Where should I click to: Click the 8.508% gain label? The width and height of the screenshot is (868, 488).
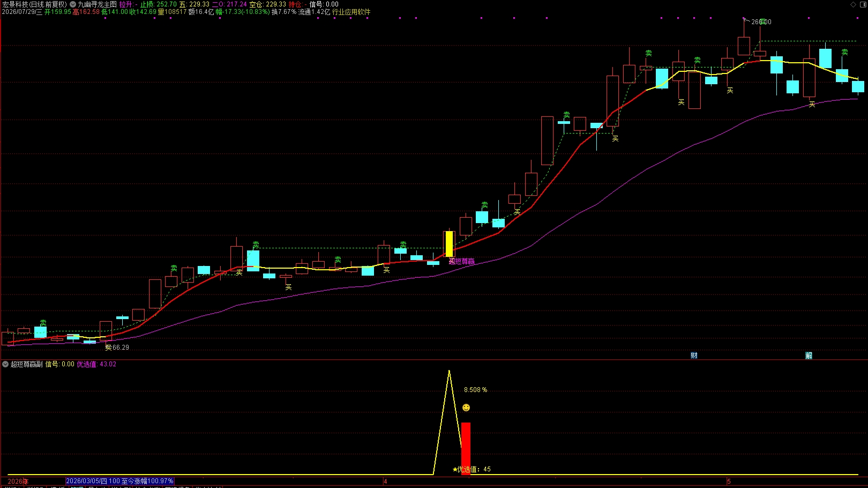(475, 390)
